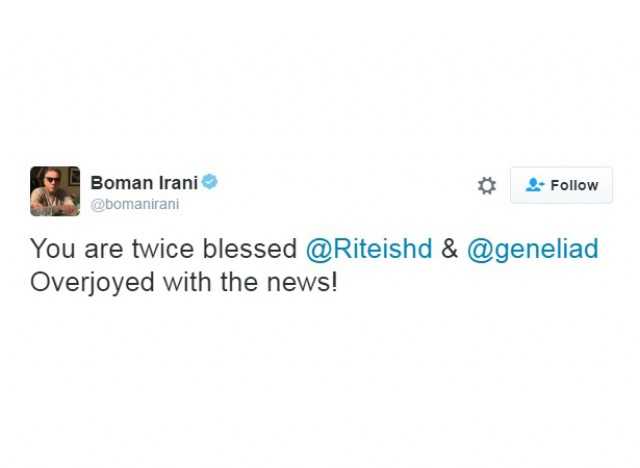Click the word "Irani" in the display name
The height and width of the screenshot is (468, 640).
179,182
